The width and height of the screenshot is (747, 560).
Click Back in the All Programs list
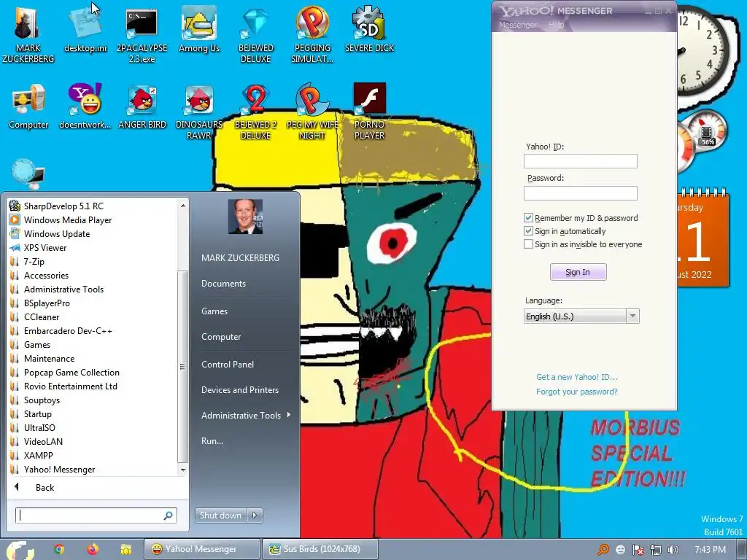[44, 488]
